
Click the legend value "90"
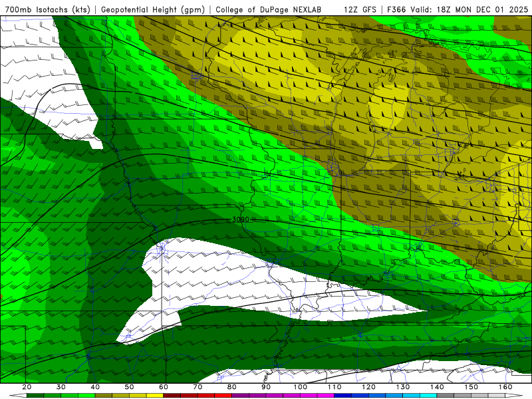coord(266,387)
